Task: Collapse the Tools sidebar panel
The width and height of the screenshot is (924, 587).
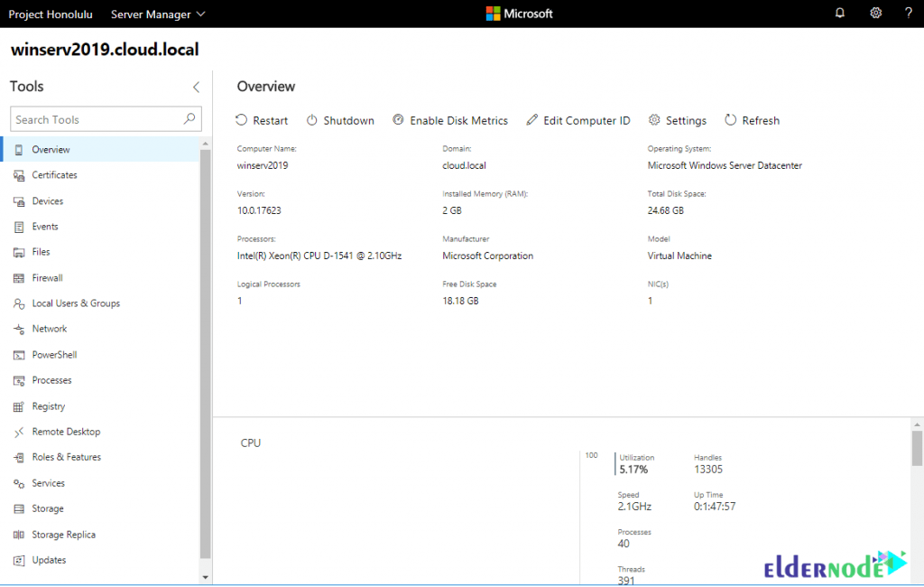Action: pos(197,86)
